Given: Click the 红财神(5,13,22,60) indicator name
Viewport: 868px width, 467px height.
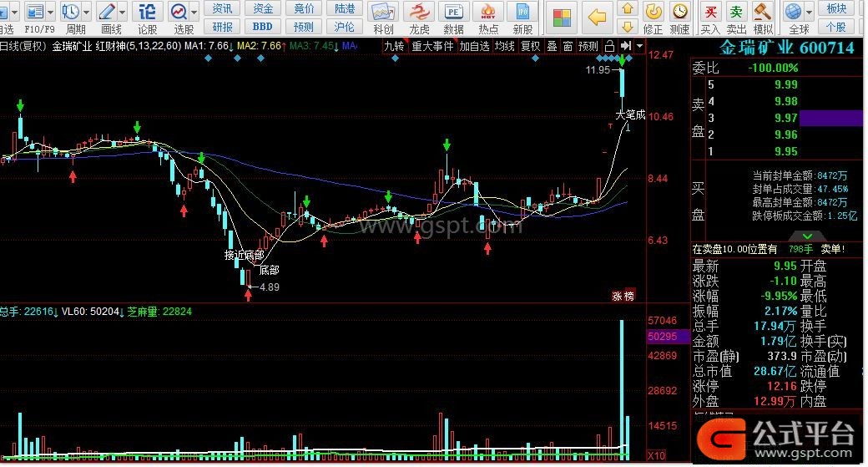Looking at the screenshot, I should (x=139, y=46).
